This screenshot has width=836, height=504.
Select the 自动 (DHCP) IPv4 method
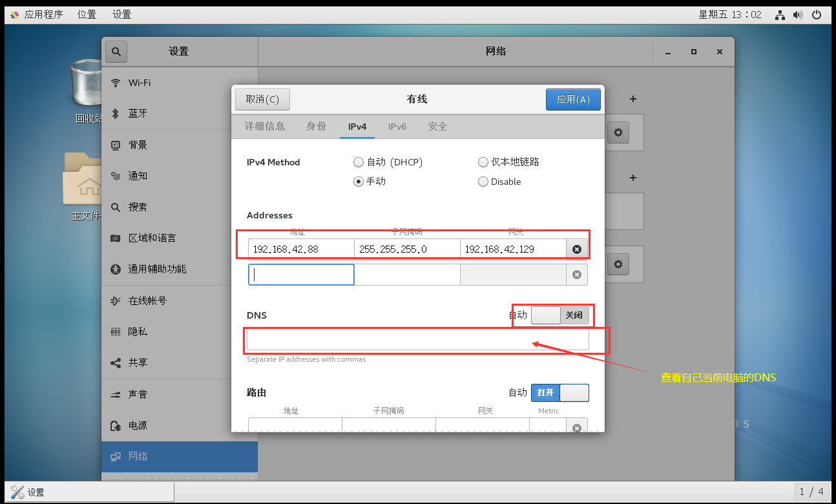pyautogui.click(x=388, y=162)
